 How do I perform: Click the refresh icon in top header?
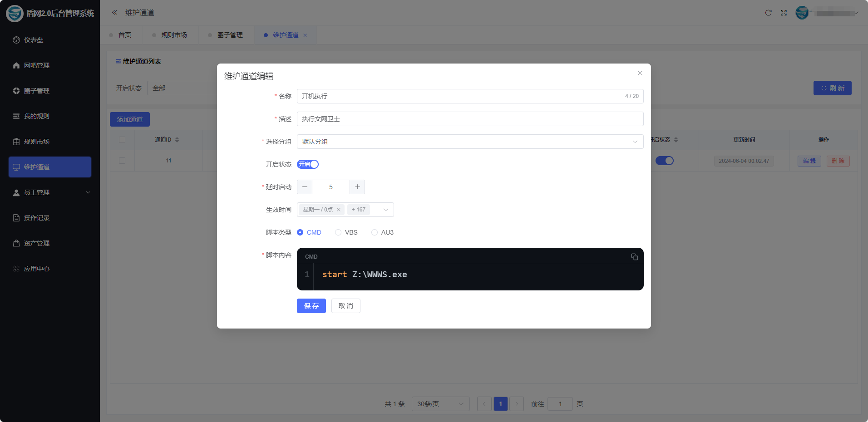768,13
